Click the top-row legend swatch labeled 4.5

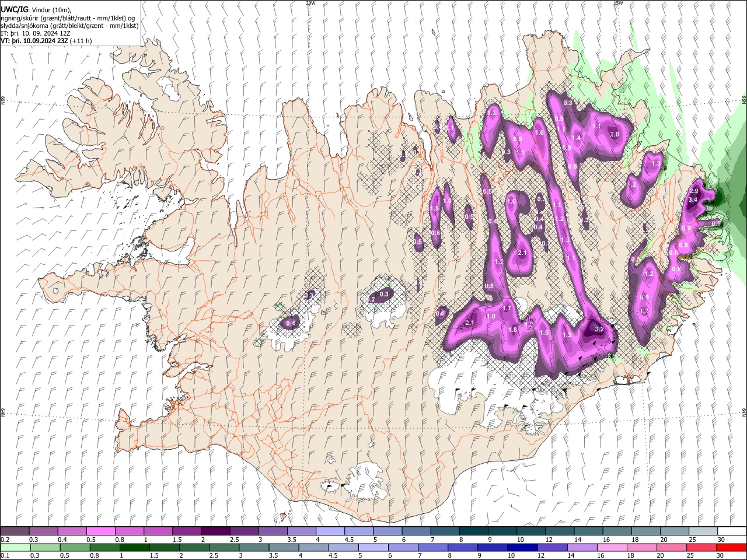tap(358, 531)
